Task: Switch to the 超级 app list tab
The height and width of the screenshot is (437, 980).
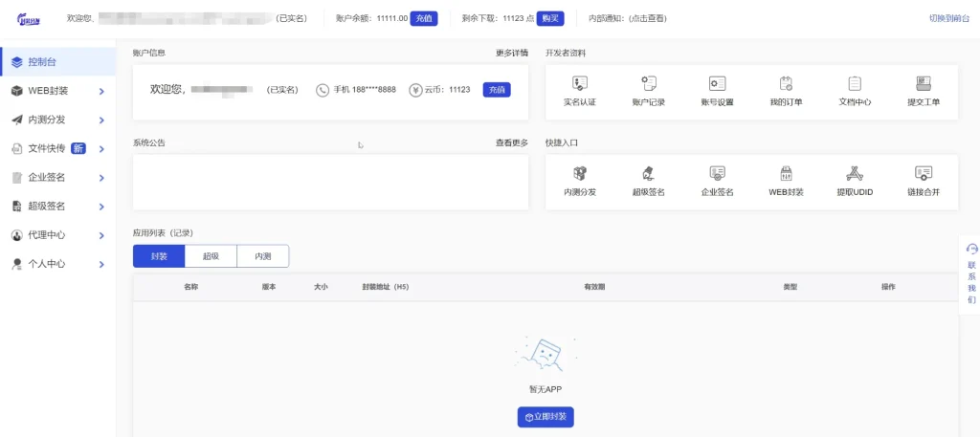Action: [211, 256]
